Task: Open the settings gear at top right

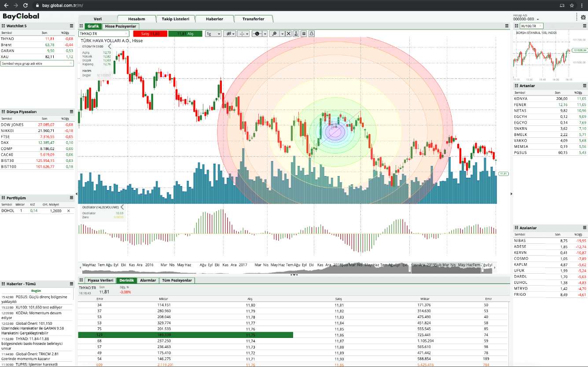Action: [x=583, y=18]
